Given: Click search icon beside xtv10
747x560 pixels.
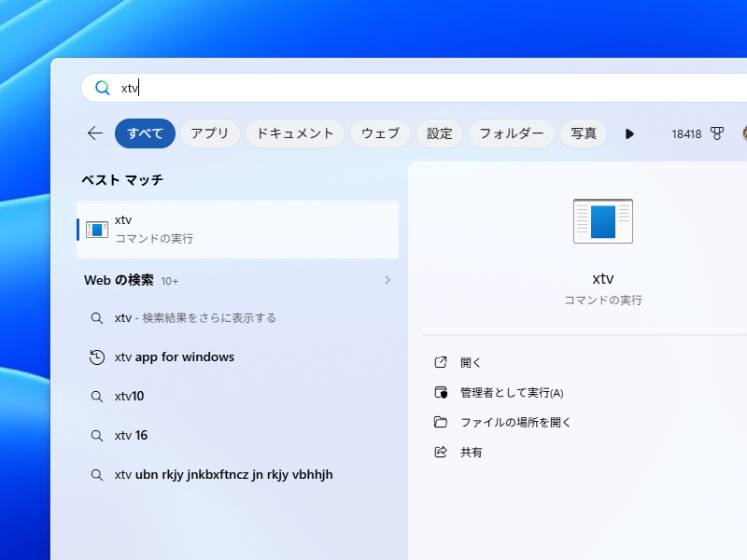Looking at the screenshot, I should (x=97, y=397).
